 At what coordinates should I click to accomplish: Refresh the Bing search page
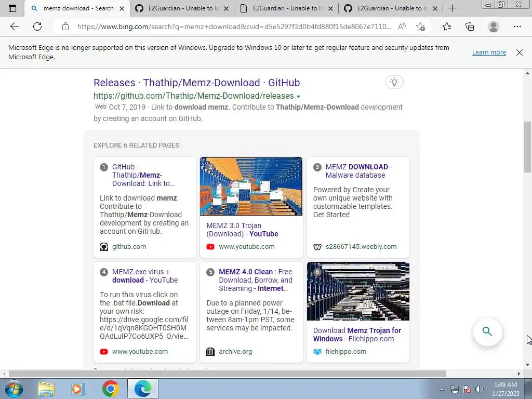pyautogui.click(x=37, y=26)
